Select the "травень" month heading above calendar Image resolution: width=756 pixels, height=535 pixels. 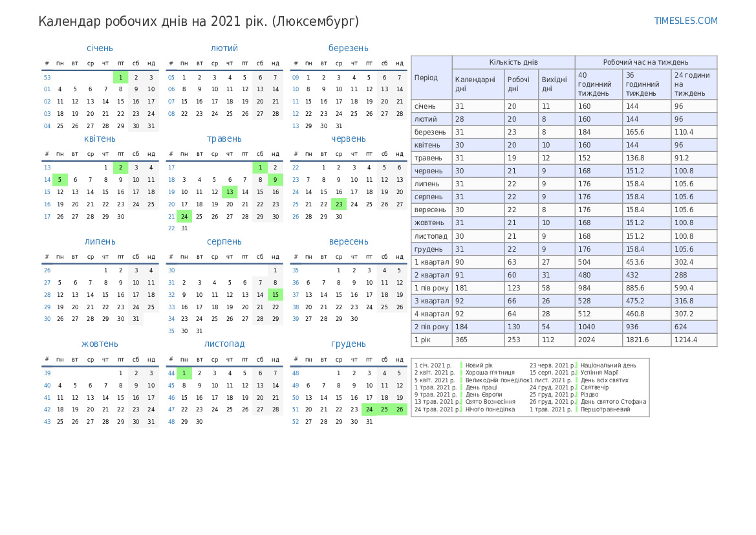pyautogui.click(x=224, y=138)
